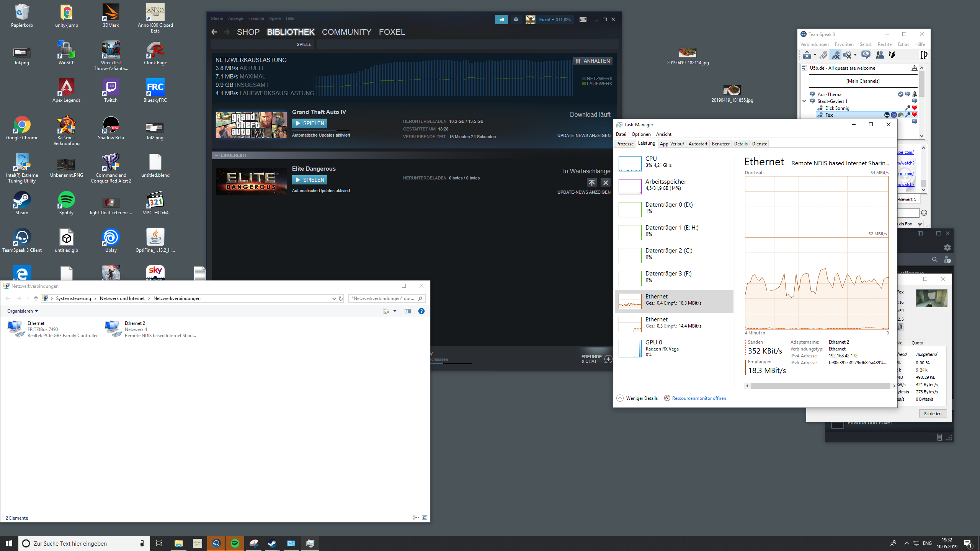Open Steam big picture mode icon
The height and width of the screenshot is (551, 980).
click(583, 20)
